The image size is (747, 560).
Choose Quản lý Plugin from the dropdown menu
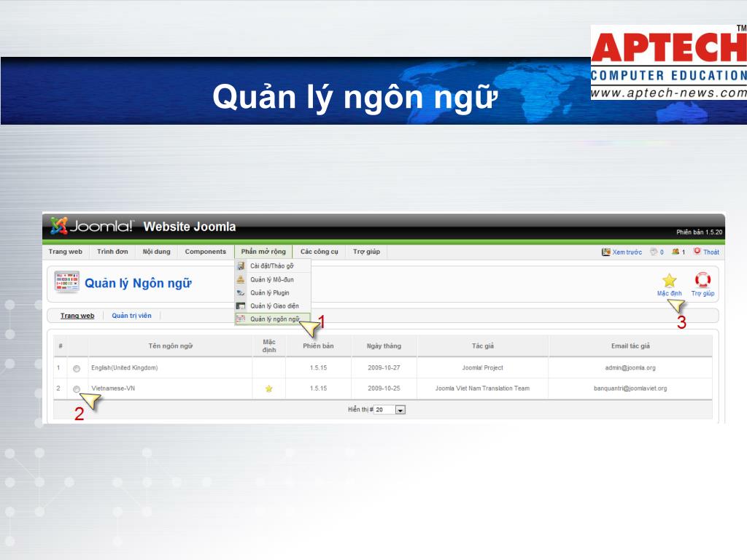pos(273,293)
